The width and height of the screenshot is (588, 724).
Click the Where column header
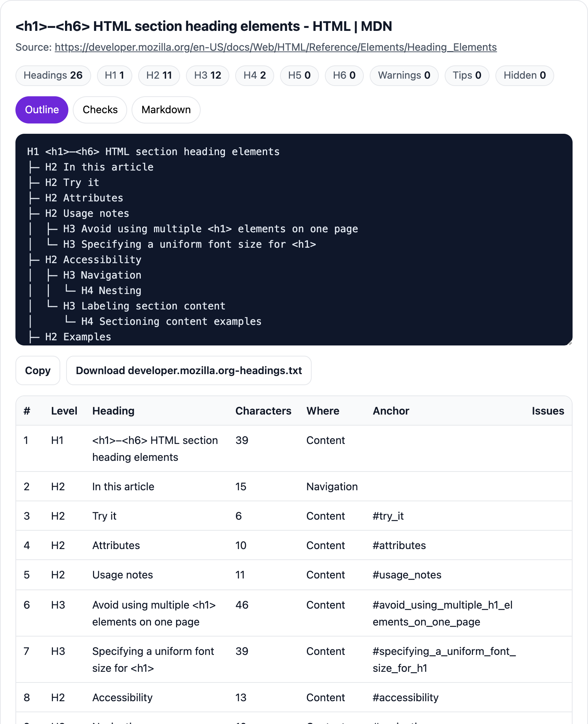(323, 411)
